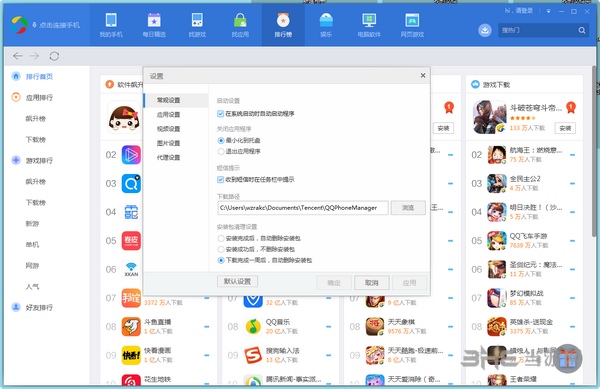Screen dimensions: 600x389
Task: Open 全民主公2 game icon
Action: tap(497, 184)
